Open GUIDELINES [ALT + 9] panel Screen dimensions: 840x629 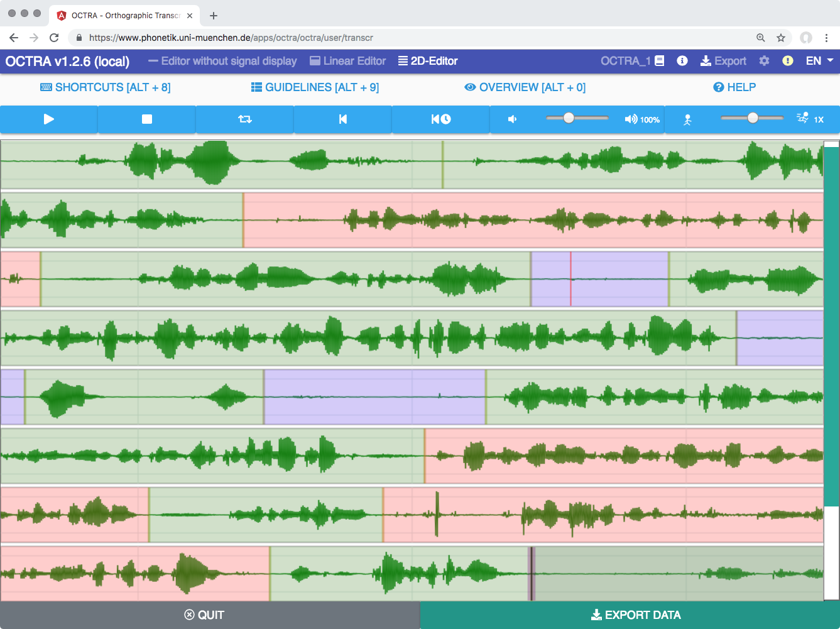[x=315, y=87]
